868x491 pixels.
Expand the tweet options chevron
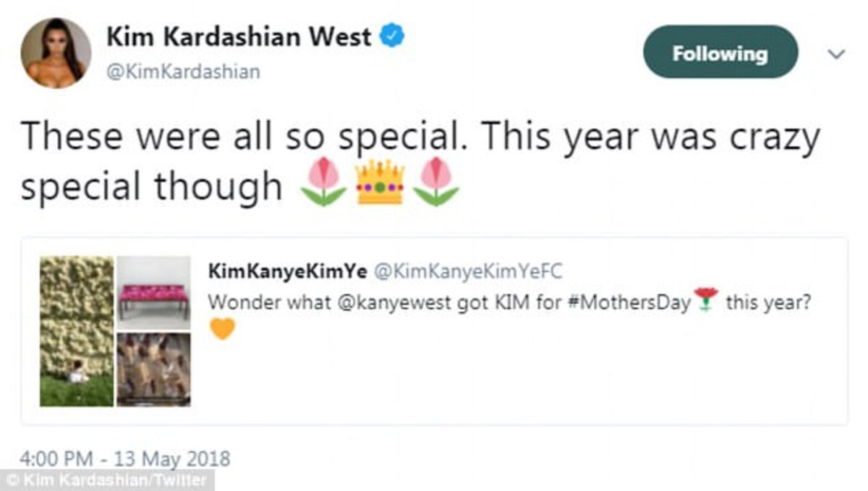(835, 54)
